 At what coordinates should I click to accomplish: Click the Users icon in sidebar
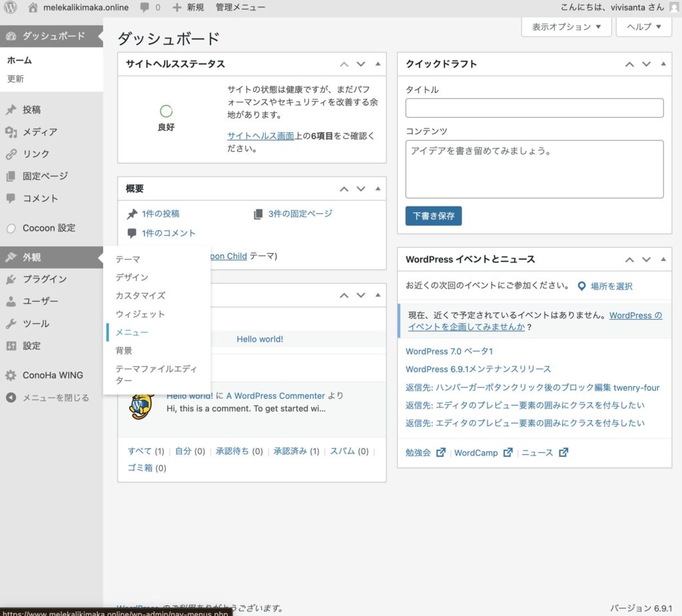pyautogui.click(x=11, y=301)
